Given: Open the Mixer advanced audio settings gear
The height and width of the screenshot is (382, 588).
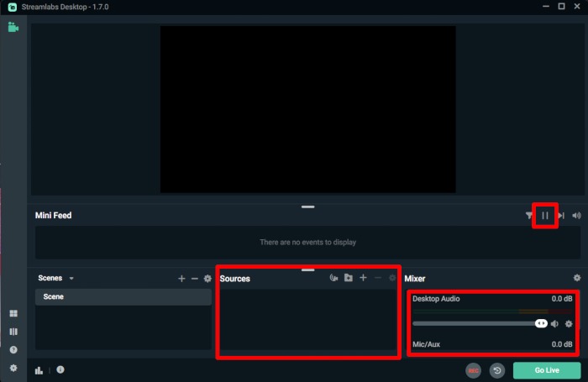Looking at the screenshot, I should [577, 278].
